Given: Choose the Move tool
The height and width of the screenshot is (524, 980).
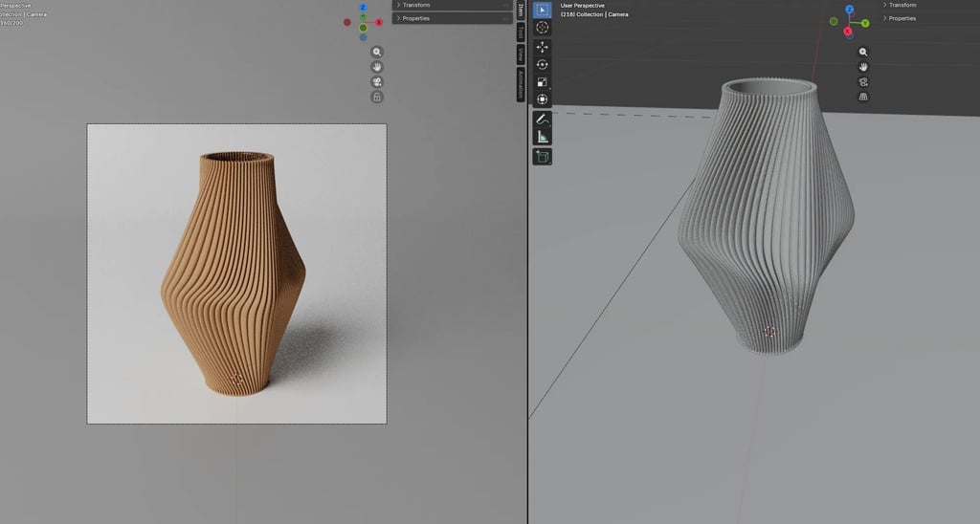Looking at the screenshot, I should (x=542, y=47).
